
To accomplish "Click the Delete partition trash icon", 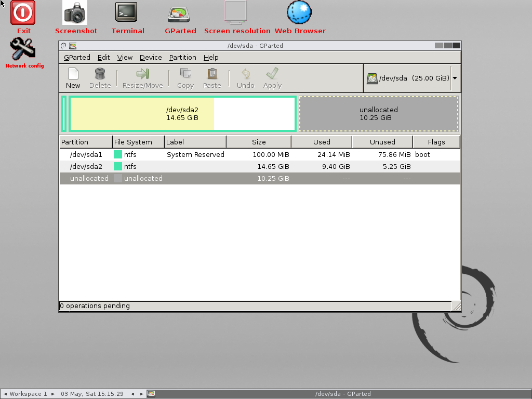I will 100,74.
